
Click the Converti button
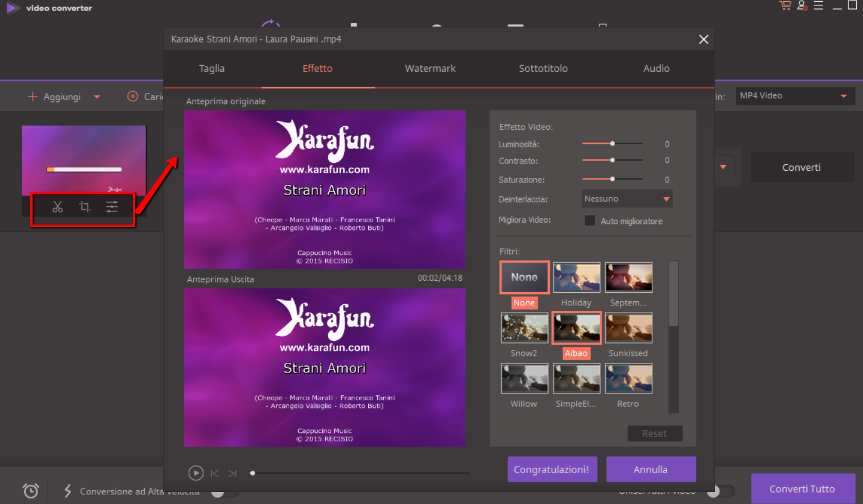click(x=802, y=167)
